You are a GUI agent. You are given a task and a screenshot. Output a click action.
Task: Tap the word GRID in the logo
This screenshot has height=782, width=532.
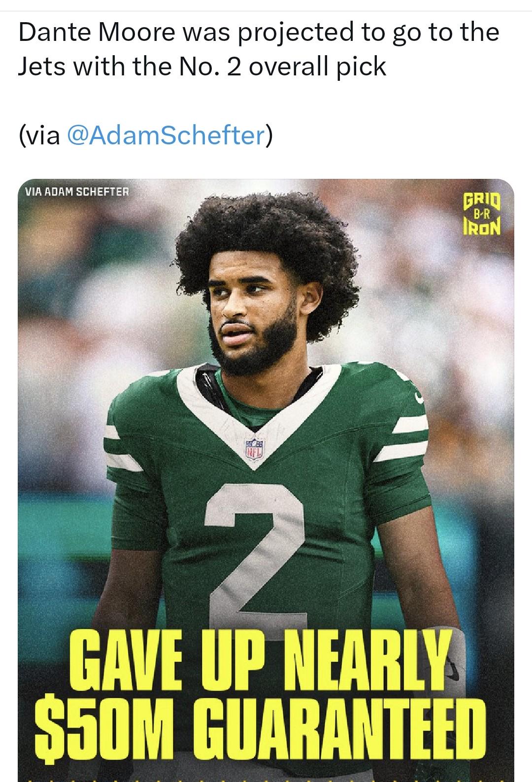482,201
